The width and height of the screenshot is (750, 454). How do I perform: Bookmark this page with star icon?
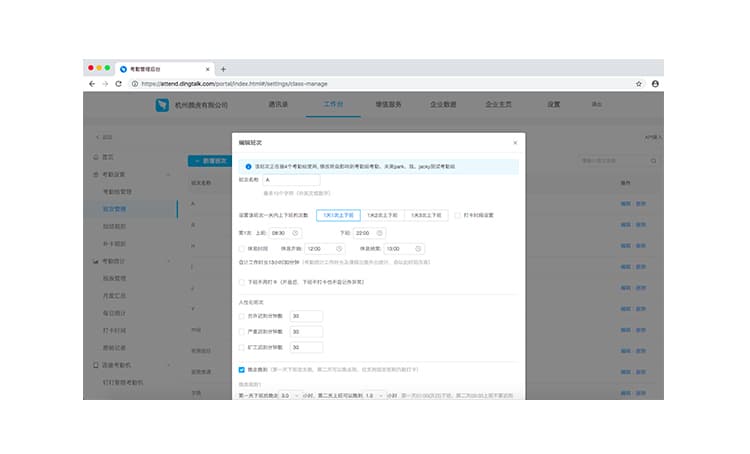[x=639, y=84]
